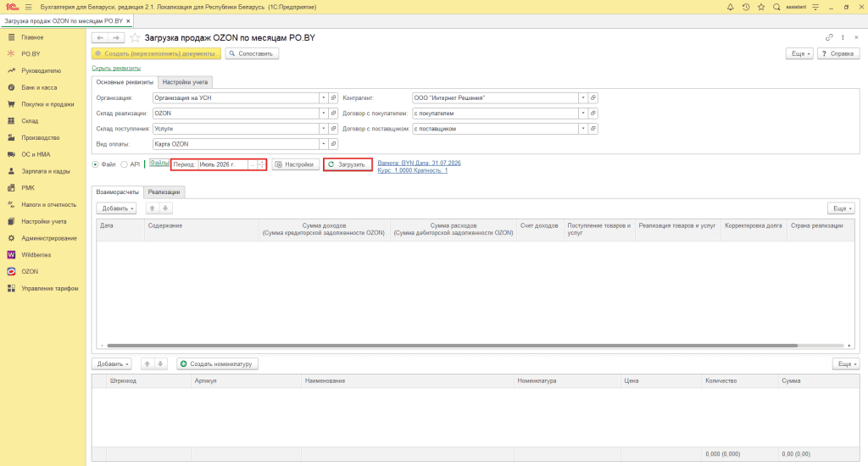The width and height of the screenshot is (868, 466).
Task: Open Контрагент reference icon
Action: (593, 98)
